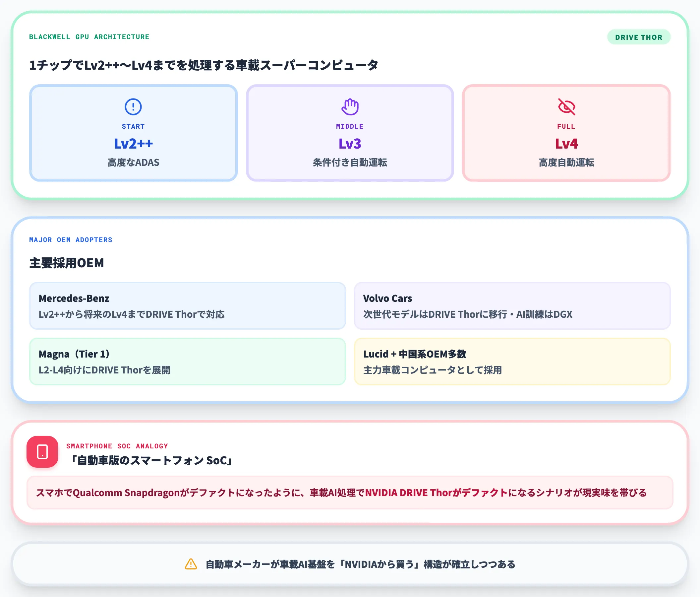Click text 主力車載コンピュータとして採用
The image size is (700, 597).
[x=433, y=370]
